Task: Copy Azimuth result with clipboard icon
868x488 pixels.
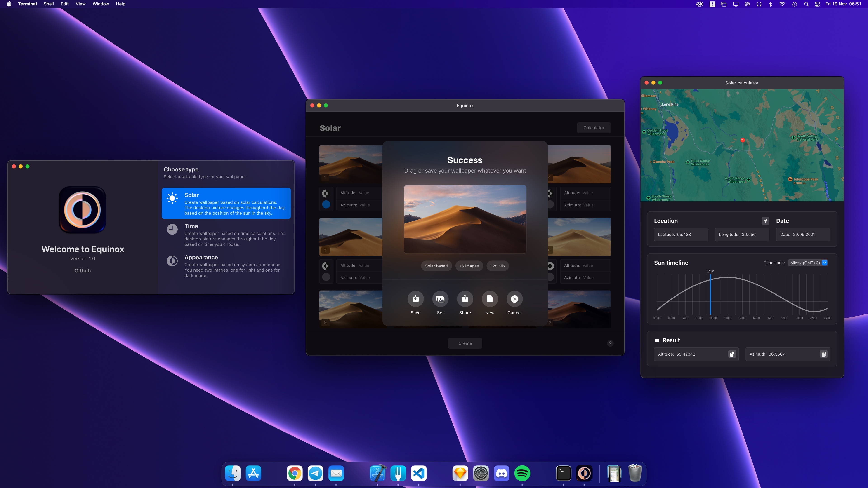Action: pyautogui.click(x=823, y=354)
